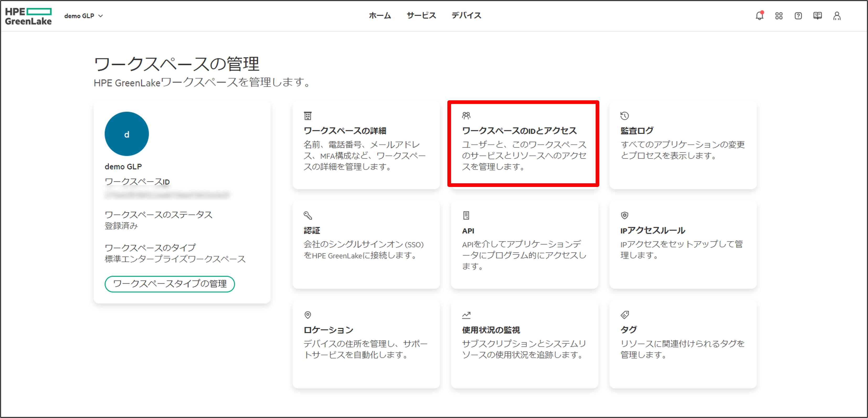Open the デバイス menu item

[x=466, y=15]
